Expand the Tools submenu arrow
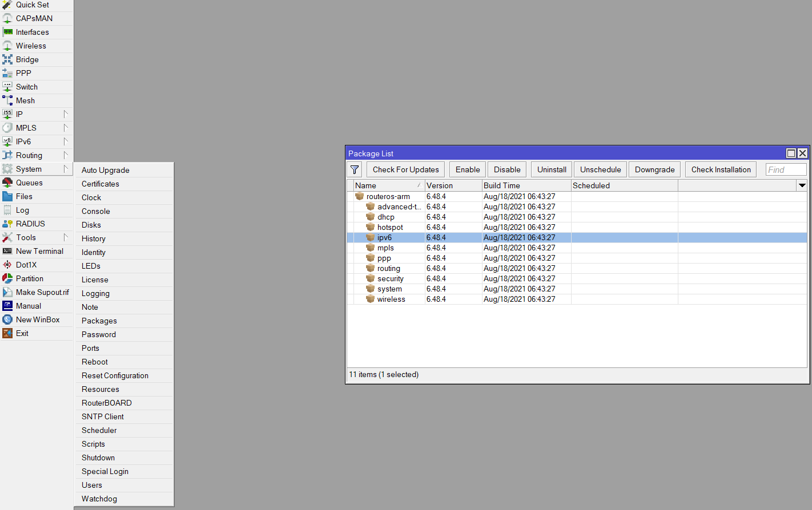This screenshot has height=510, width=812. click(66, 237)
